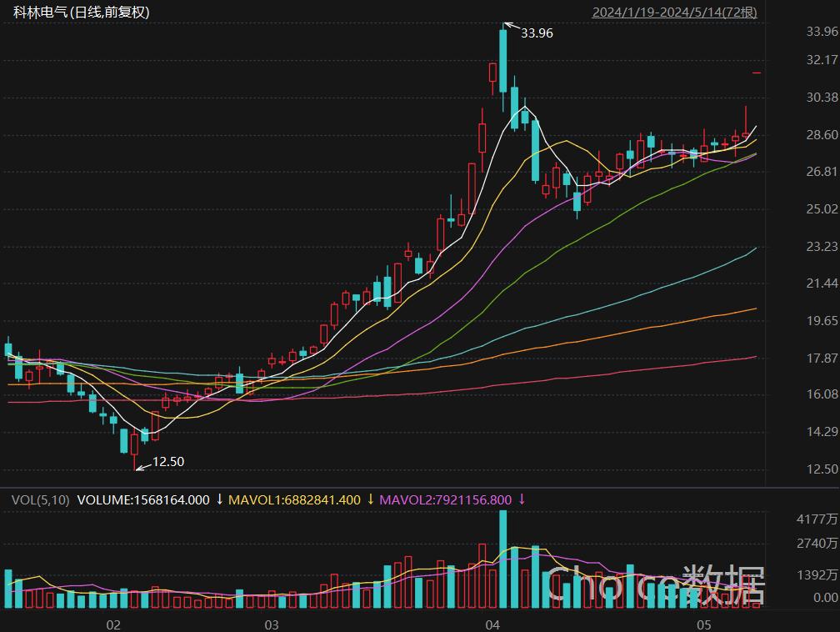The image size is (840, 632).
Task: Click the 4177万 volume axis label
Action: coord(817,519)
